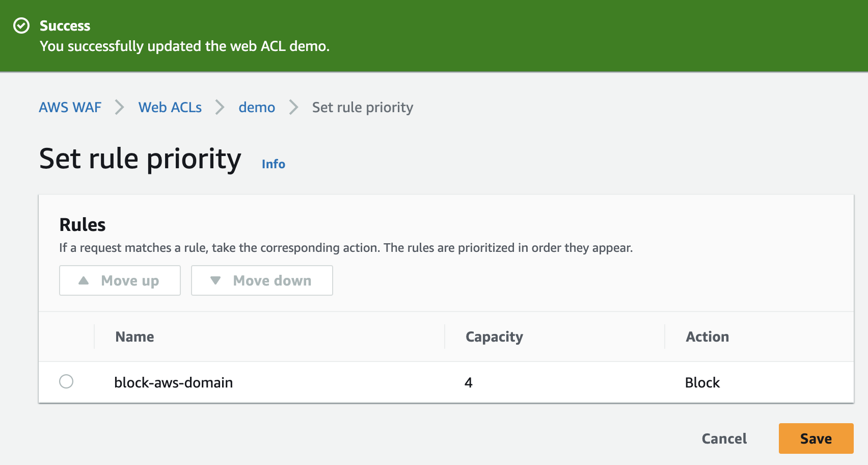The height and width of the screenshot is (465, 868).
Task: Click the Name column header
Action: click(x=134, y=337)
